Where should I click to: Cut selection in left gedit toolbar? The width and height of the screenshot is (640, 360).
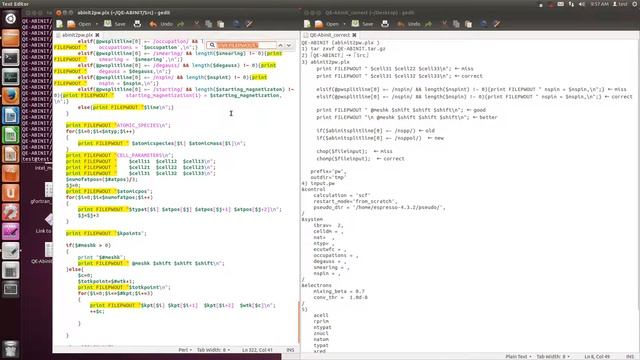point(197,24)
